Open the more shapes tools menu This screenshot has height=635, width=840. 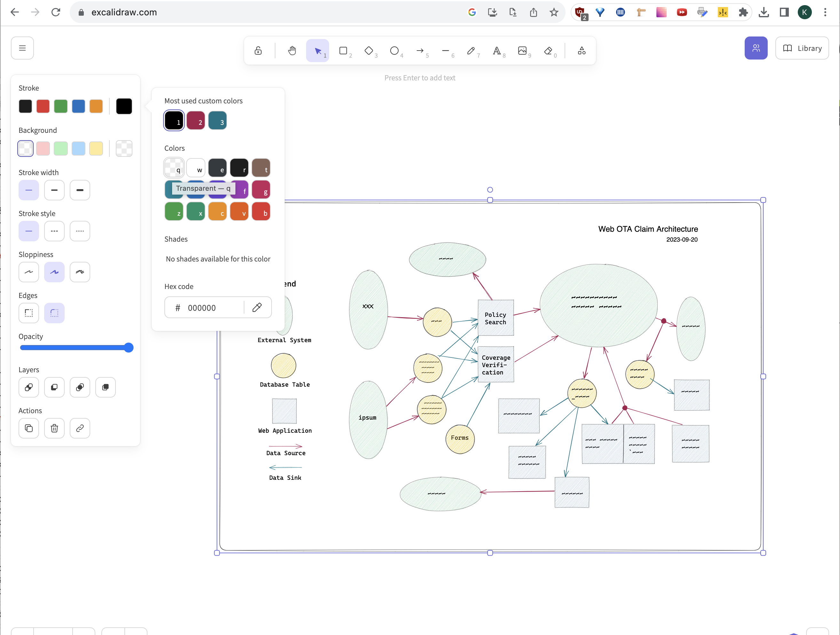[x=582, y=51]
